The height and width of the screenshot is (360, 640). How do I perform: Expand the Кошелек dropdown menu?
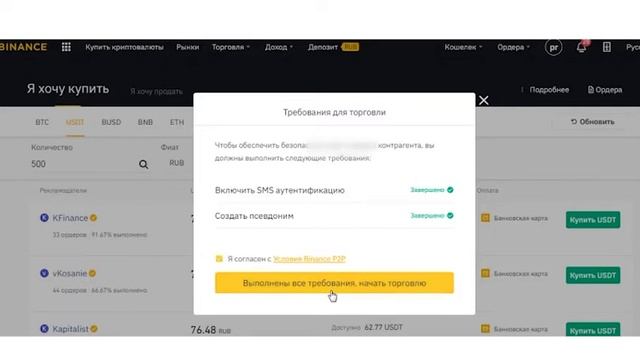tap(463, 47)
